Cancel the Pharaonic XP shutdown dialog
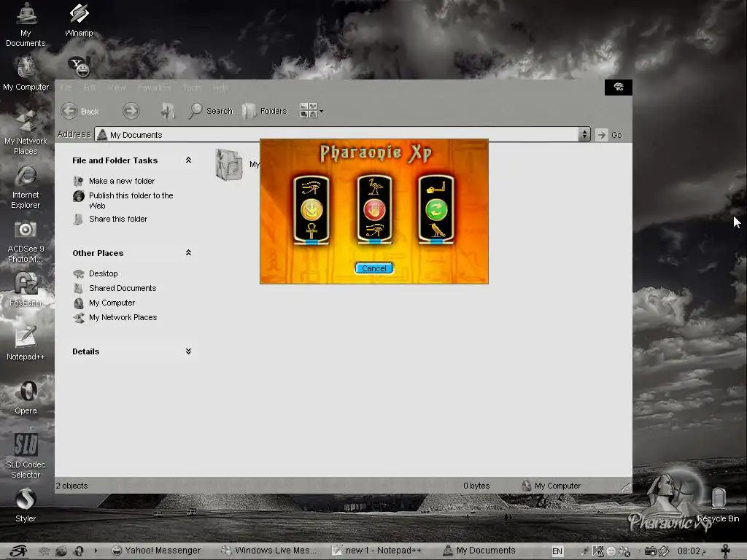Image resolution: width=747 pixels, height=560 pixels. [x=374, y=268]
